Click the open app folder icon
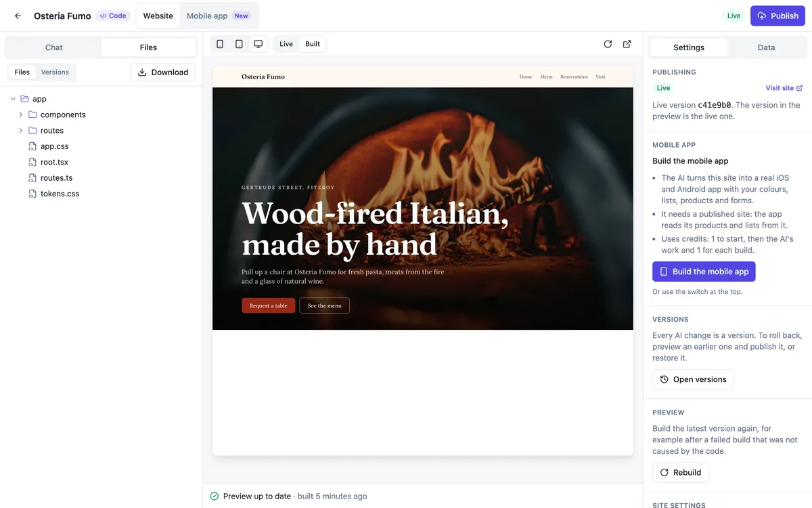The image size is (812, 508). click(24, 99)
